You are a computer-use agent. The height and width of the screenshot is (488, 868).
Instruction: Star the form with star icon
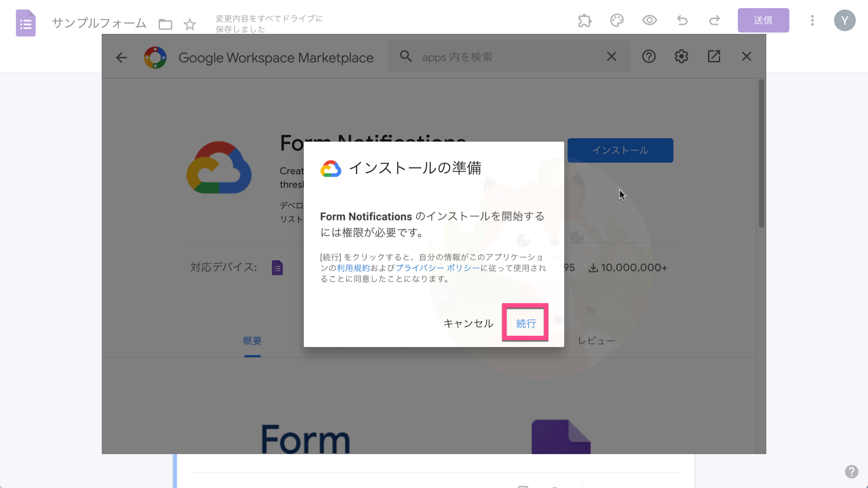click(190, 24)
